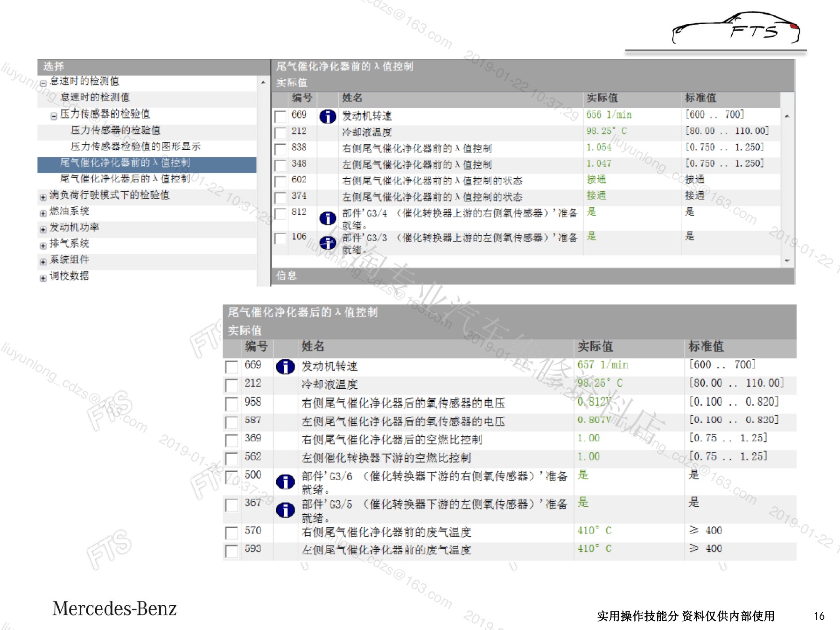The image size is (840, 630).
Task: Expand the 排气系统 tree node
Action: (43, 245)
